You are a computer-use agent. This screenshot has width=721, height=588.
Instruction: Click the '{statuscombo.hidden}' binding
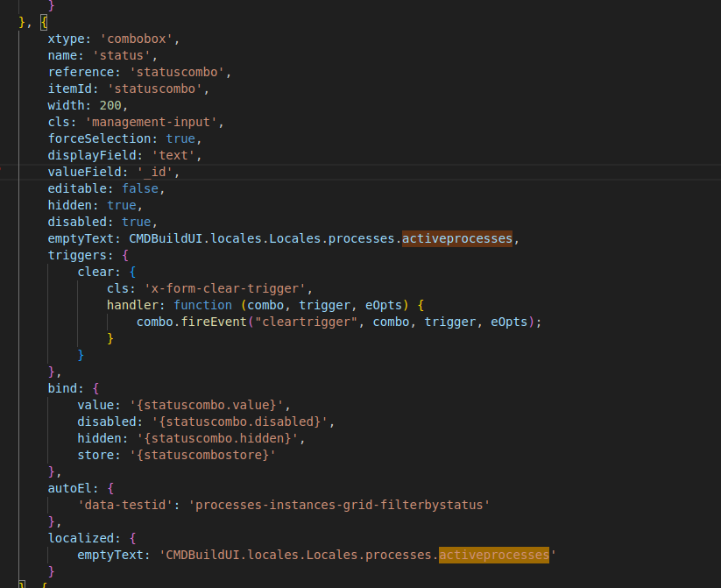(217, 438)
